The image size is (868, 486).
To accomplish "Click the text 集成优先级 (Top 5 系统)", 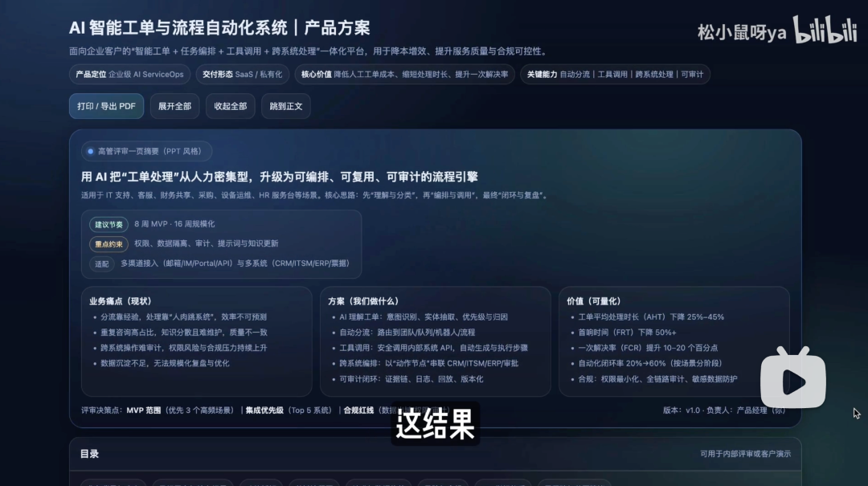I will pos(289,410).
